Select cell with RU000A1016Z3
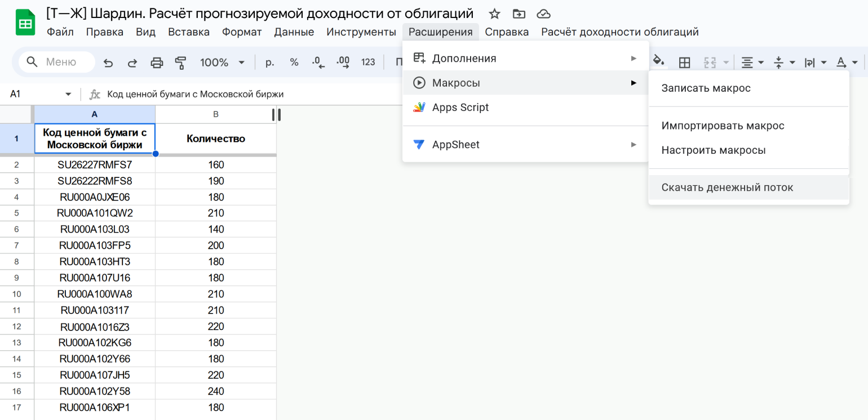The width and height of the screenshot is (868, 420). (x=95, y=327)
